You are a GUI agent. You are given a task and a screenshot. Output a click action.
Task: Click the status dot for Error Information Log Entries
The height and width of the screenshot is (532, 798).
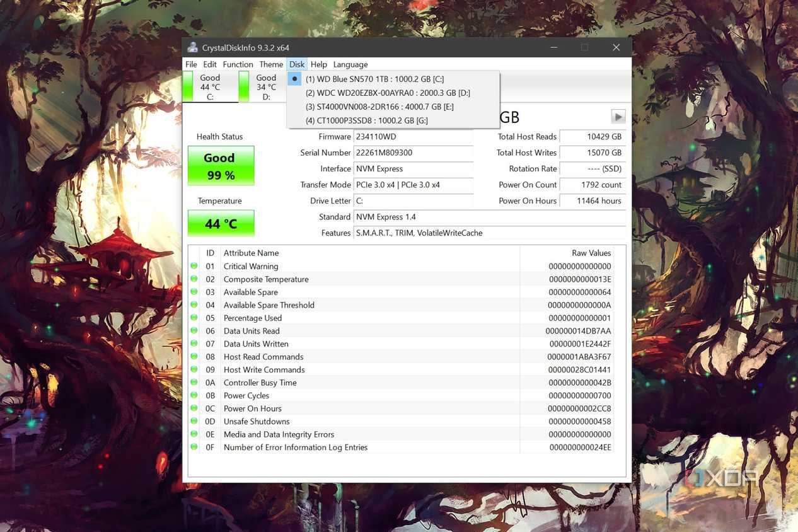194,447
